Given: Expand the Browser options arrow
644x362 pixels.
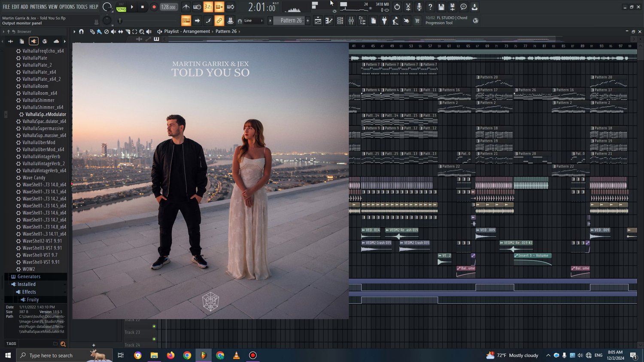Looking at the screenshot, I should 3,31.
